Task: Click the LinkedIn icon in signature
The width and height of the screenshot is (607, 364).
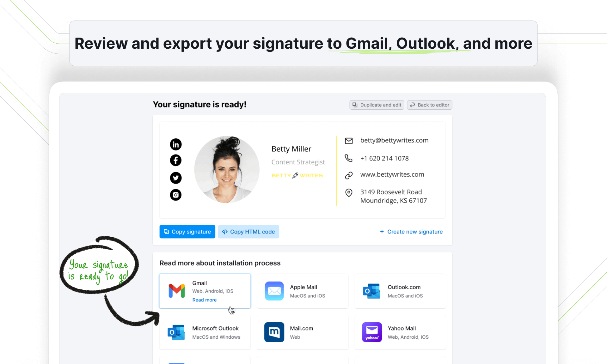Action: pos(175,144)
